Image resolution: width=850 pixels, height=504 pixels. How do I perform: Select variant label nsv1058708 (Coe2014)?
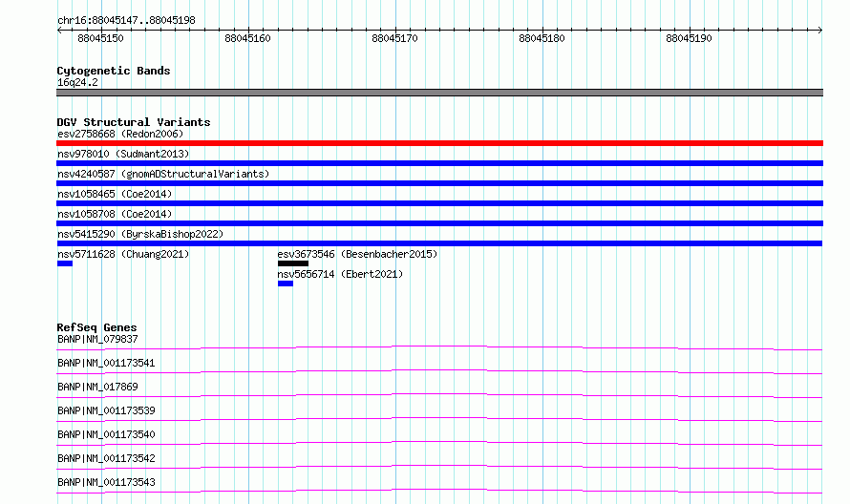[x=115, y=214]
